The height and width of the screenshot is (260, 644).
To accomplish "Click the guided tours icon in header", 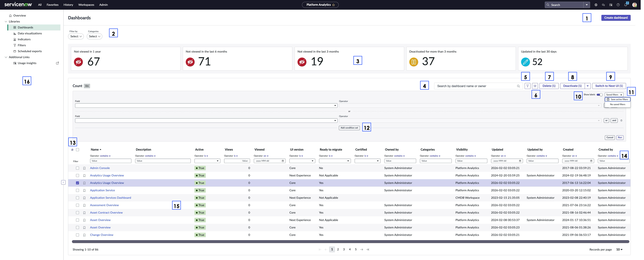I will pos(611,5).
